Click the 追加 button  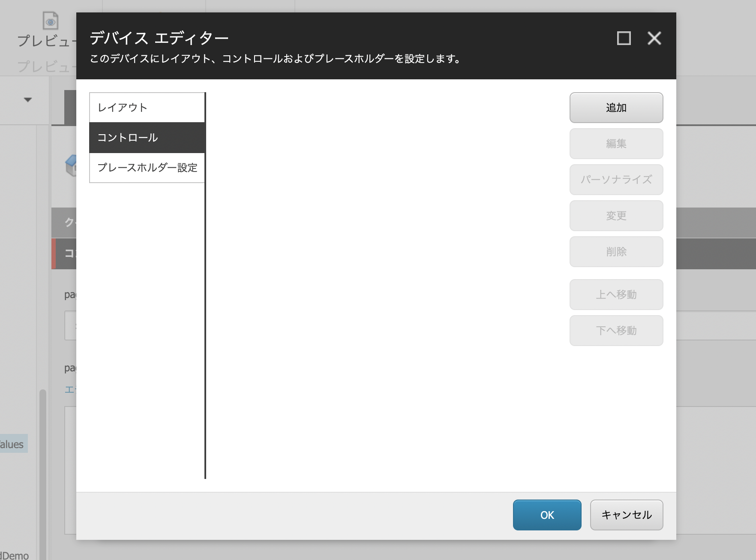pos(616,108)
